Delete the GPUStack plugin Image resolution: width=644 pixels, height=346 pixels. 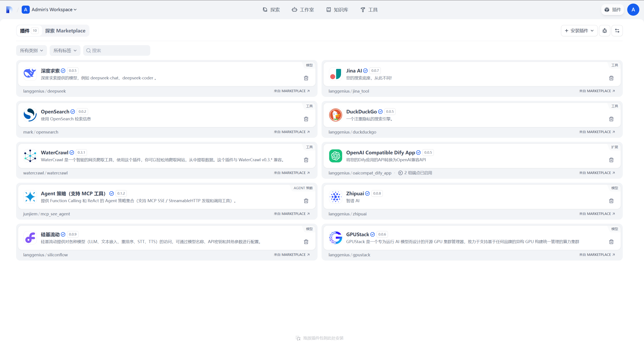pos(611,242)
